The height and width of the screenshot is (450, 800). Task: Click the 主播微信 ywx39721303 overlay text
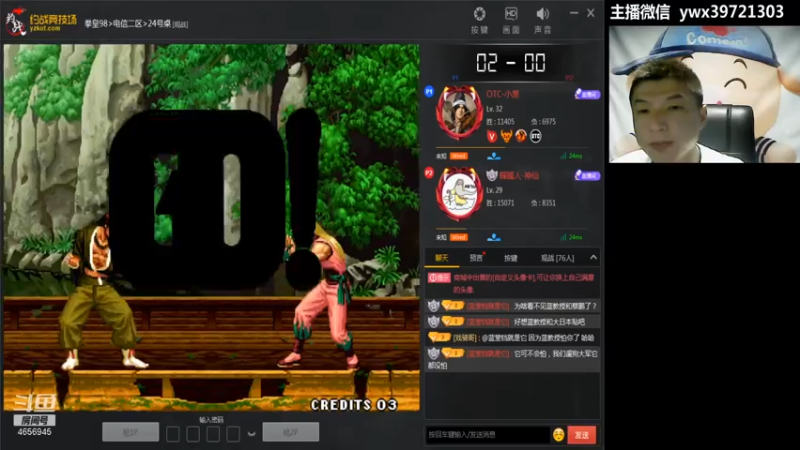(x=697, y=12)
